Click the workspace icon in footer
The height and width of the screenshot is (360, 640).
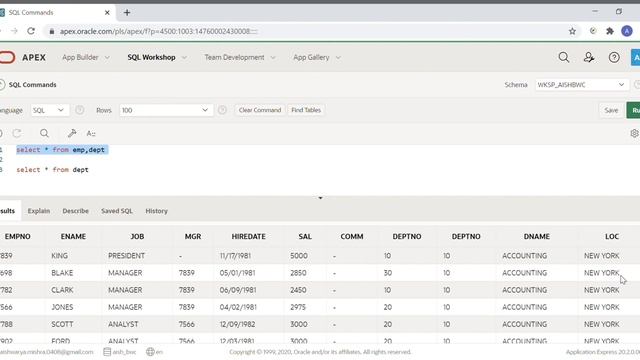click(x=107, y=351)
